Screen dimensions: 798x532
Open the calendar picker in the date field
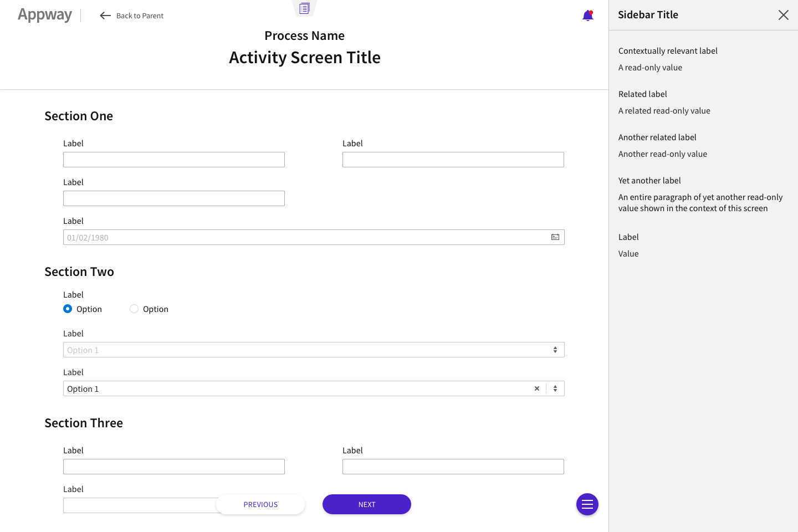coord(555,237)
